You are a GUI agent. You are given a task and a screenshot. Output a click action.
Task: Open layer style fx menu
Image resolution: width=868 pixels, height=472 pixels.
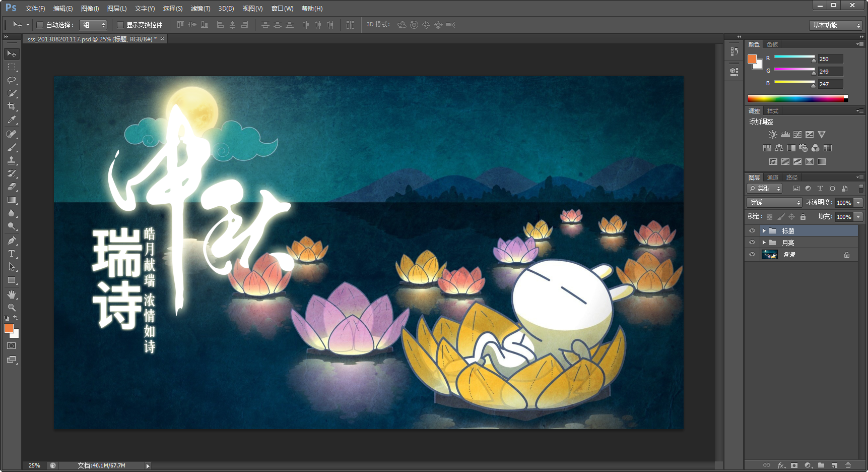click(x=781, y=465)
